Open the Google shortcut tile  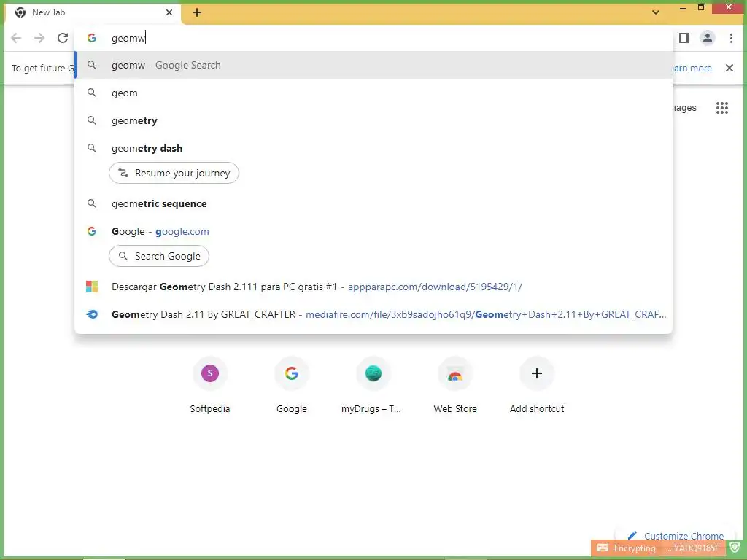(x=292, y=385)
